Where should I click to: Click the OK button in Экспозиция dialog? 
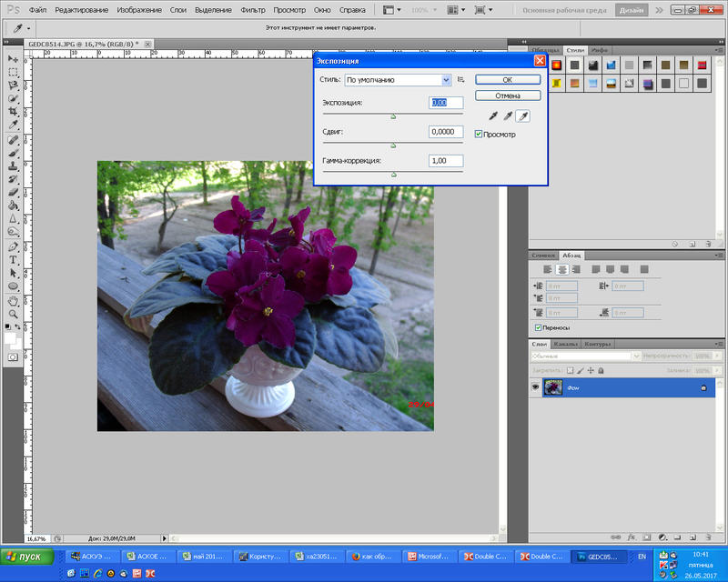tap(508, 80)
